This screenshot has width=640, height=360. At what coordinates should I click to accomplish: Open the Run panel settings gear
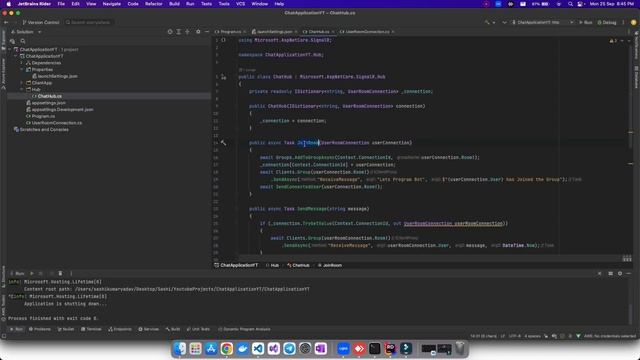(620, 273)
